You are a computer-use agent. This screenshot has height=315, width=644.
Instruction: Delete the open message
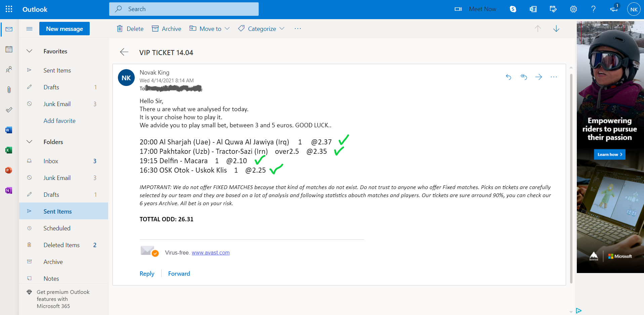click(x=130, y=29)
